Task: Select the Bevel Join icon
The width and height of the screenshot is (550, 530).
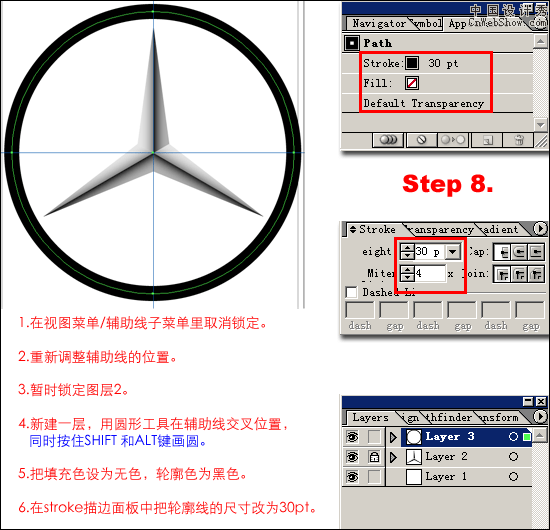Action: tap(536, 274)
